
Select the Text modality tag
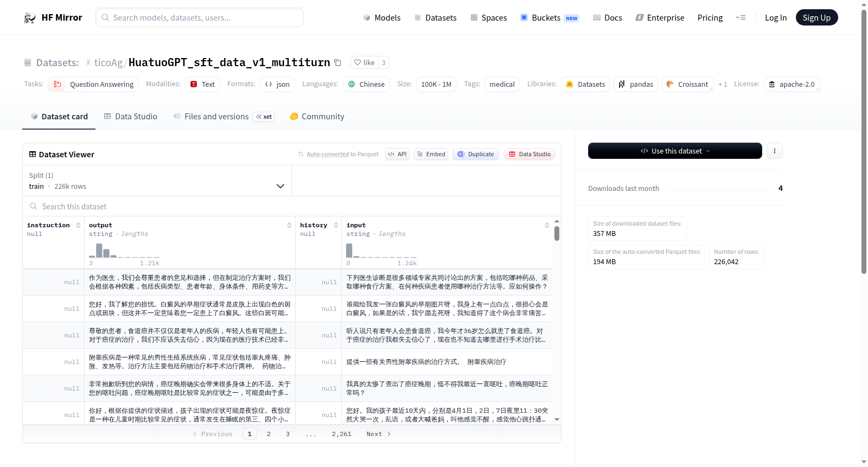202,84
